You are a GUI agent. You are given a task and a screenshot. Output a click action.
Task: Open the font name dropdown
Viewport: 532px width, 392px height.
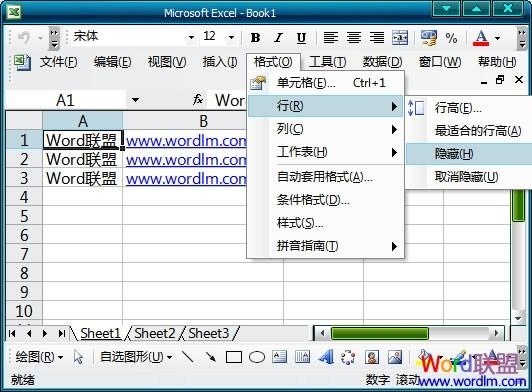point(191,37)
